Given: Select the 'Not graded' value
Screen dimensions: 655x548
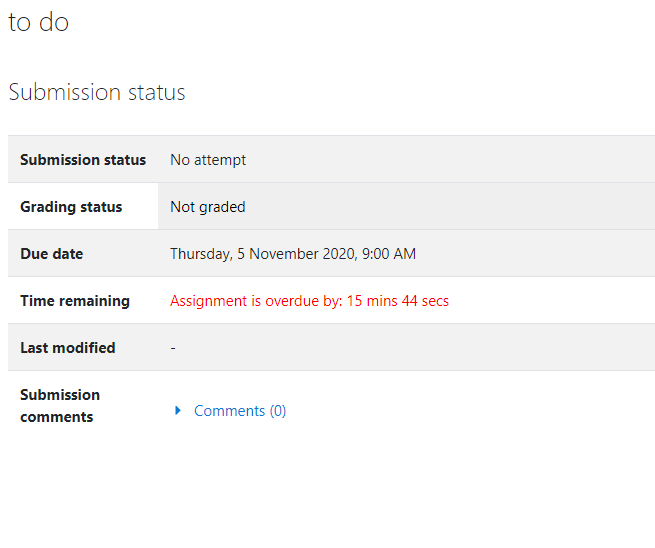Looking at the screenshot, I should 208,207.
